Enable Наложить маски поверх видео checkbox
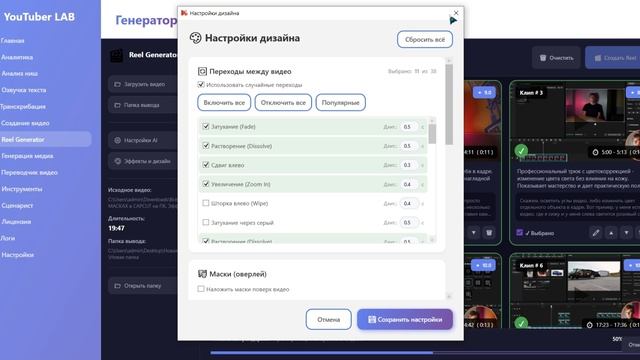 pos(201,289)
